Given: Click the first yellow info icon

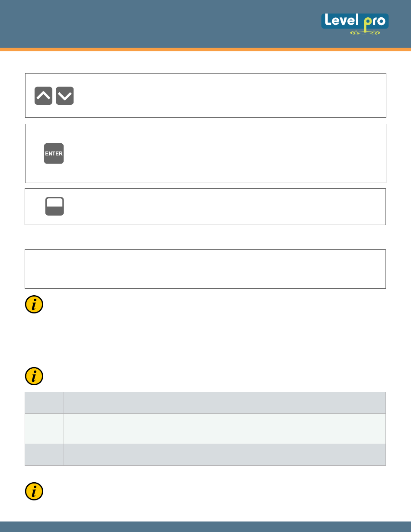Looking at the screenshot, I should pyautogui.click(x=35, y=305).
